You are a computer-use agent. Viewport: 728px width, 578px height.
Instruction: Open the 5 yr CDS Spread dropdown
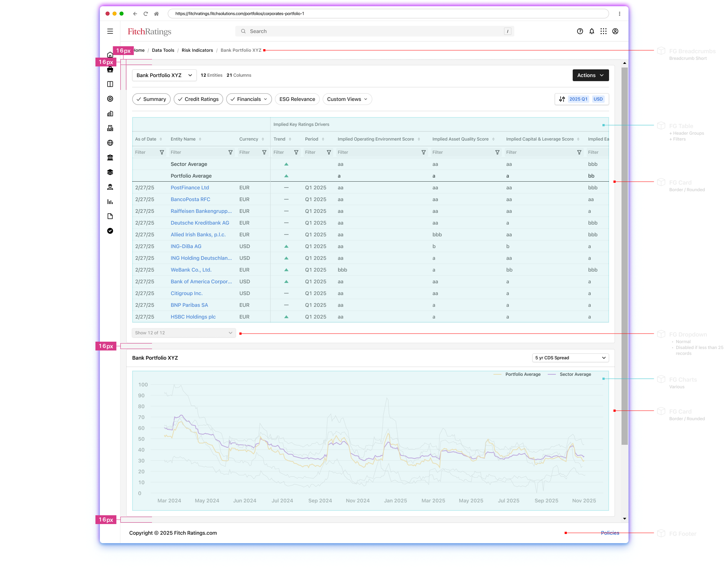570,358
